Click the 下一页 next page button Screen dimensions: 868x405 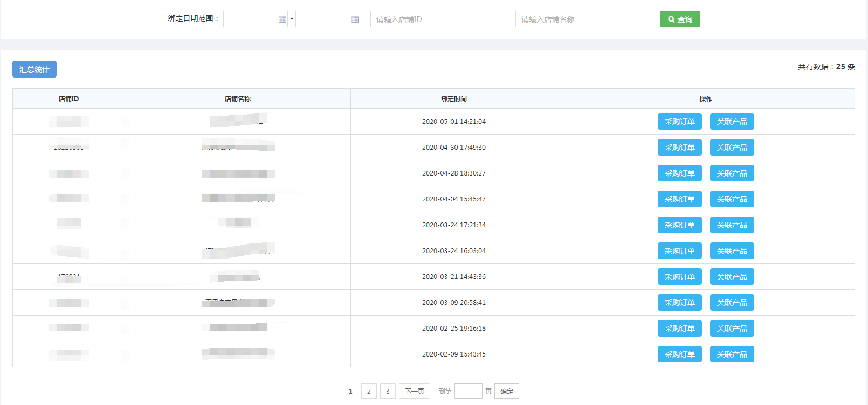point(415,391)
